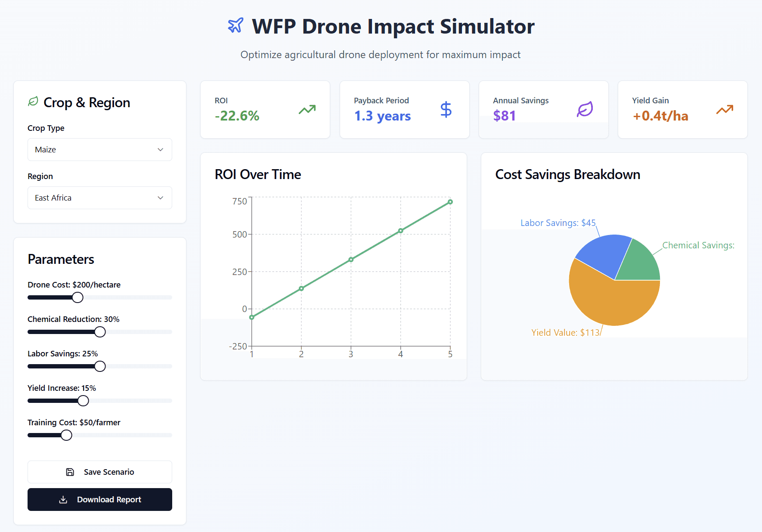
Task: Click the year 1 data point on ROI chart
Action: 252,317
